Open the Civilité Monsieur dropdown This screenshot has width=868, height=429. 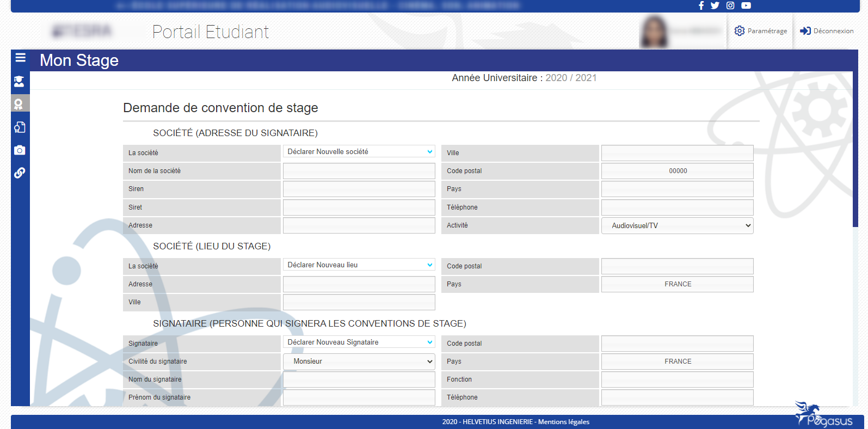tap(359, 361)
